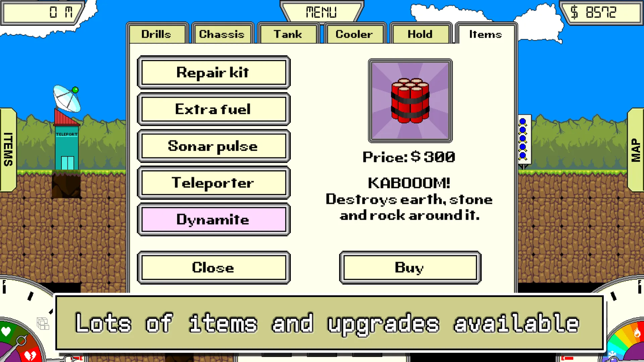Select the Sonar pulse item
The height and width of the screenshot is (362, 644).
click(214, 146)
